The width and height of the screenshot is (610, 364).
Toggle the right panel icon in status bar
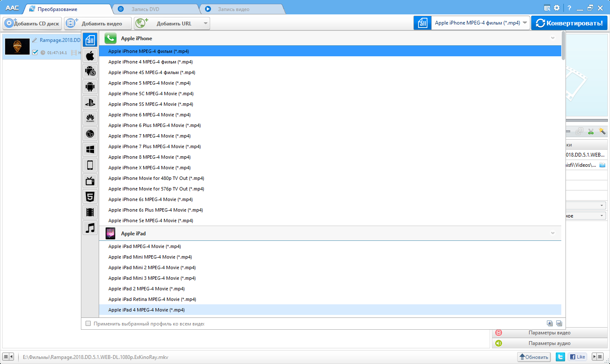(x=597, y=357)
